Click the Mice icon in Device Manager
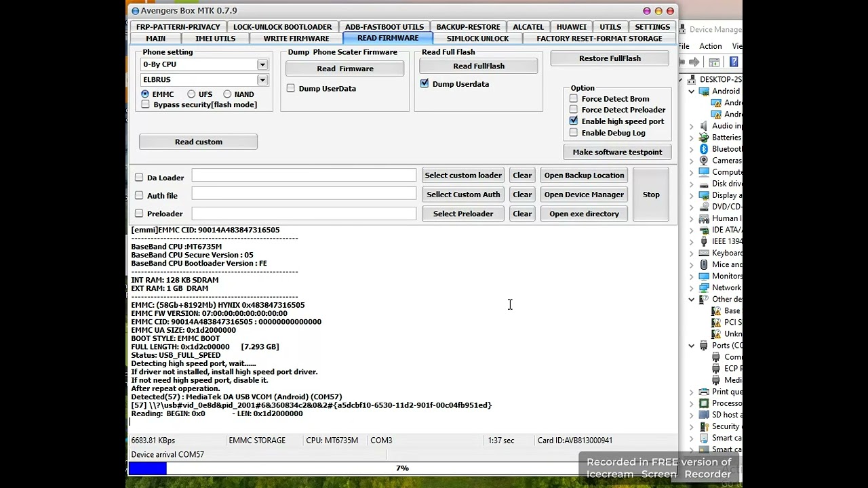Screen dimensions: 868x488 point(704,264)
